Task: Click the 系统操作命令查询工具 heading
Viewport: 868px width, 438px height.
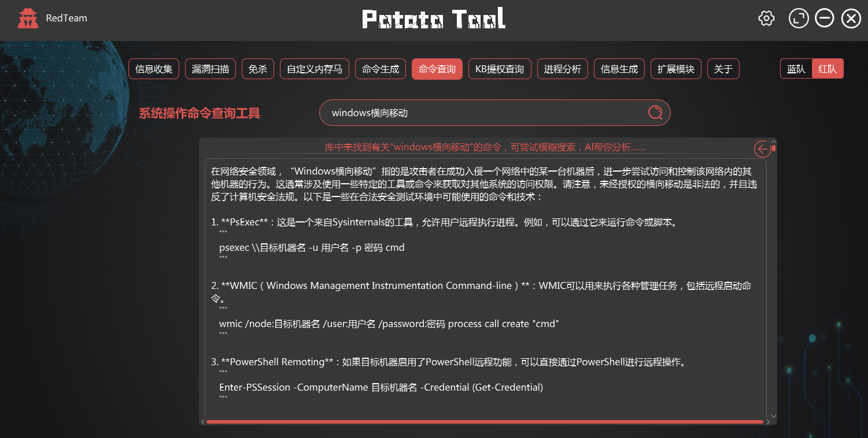Action: tap(200, 113)
